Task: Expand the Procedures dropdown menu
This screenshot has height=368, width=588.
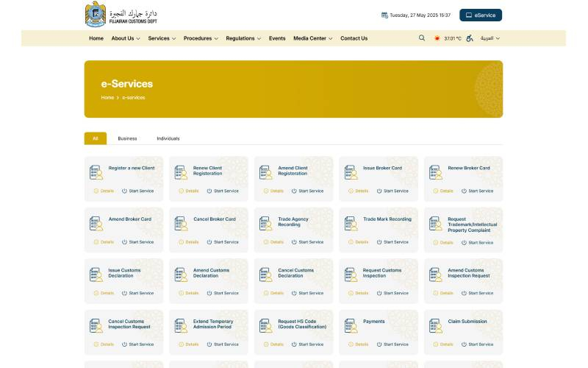Action: [x=201, y=38]
